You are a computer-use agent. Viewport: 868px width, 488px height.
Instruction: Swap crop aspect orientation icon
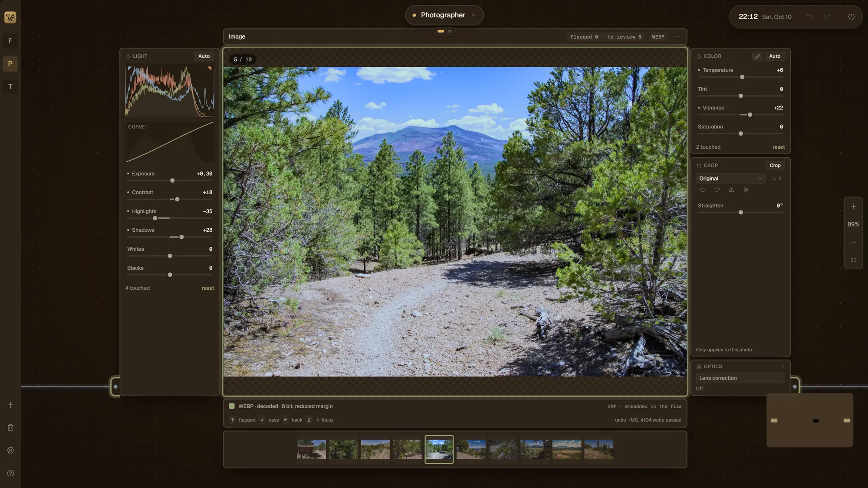pyautogui.click(x=773, y=179)
